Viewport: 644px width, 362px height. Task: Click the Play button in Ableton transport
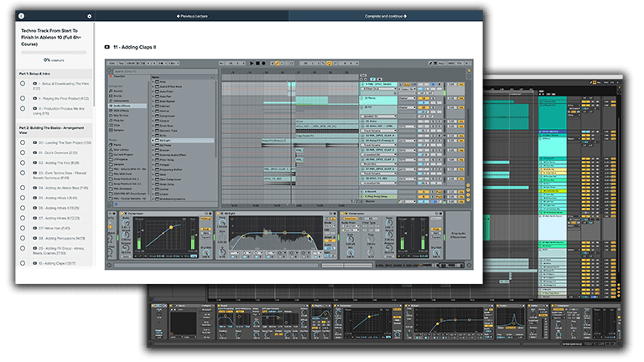(252, 63)
